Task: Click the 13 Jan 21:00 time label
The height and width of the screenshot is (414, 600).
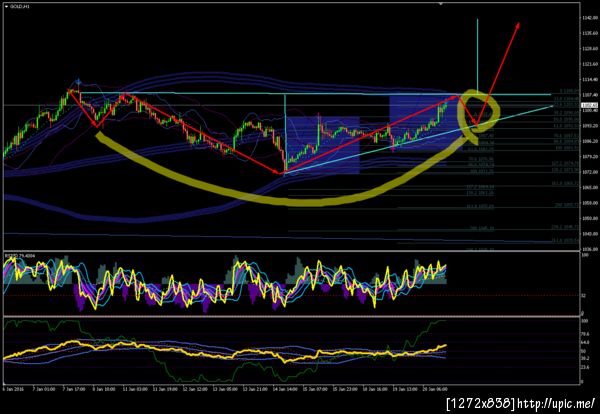Action: coord(255,389)
